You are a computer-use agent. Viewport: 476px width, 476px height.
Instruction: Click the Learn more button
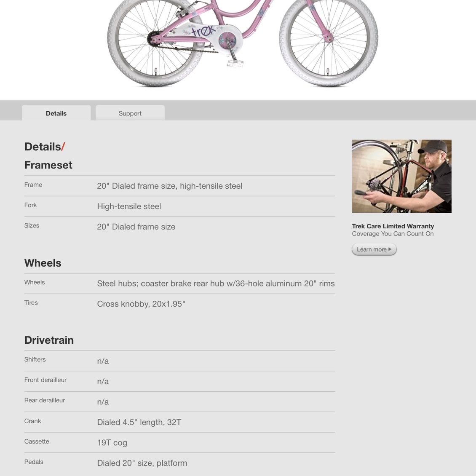pyautogui.click(x=374, y=249)
